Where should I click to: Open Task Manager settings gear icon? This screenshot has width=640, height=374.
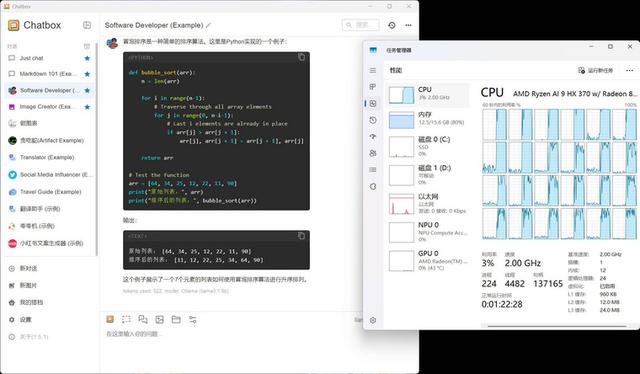point(373,320)
